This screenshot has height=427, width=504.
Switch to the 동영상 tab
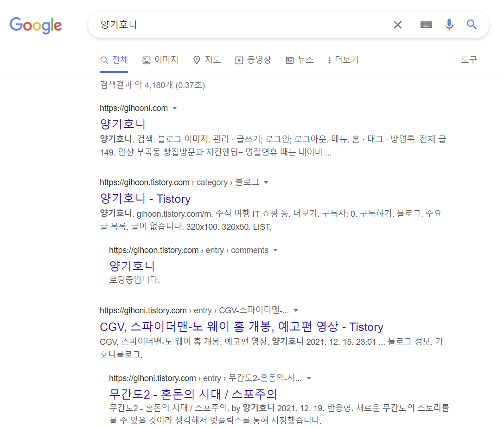click(253, 60)
